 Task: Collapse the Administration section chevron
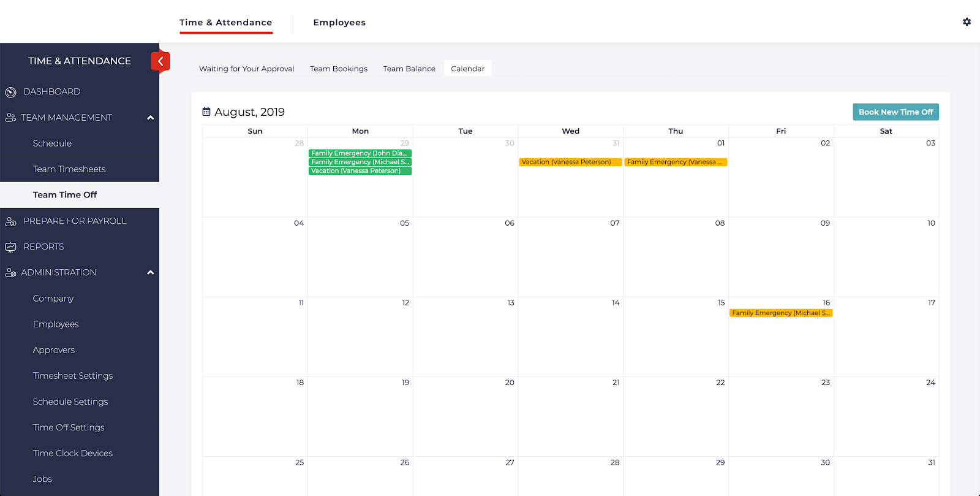(150, 273)
